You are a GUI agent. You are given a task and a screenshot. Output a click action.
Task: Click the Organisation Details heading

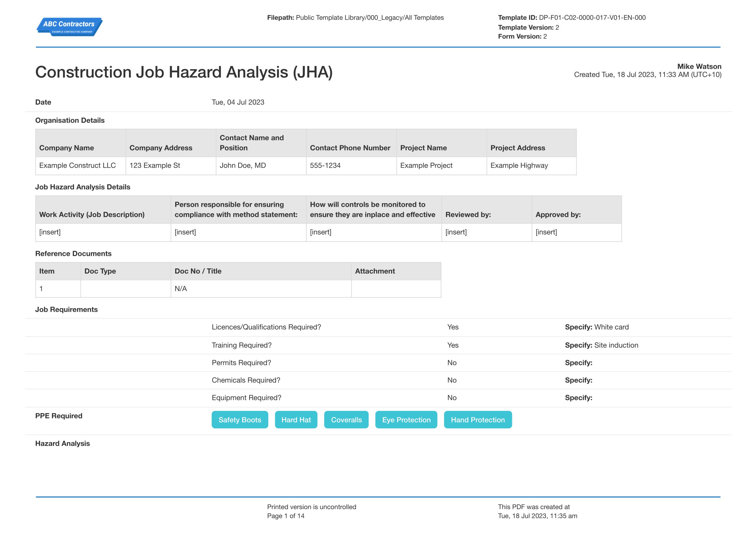(x=70, y=120)
